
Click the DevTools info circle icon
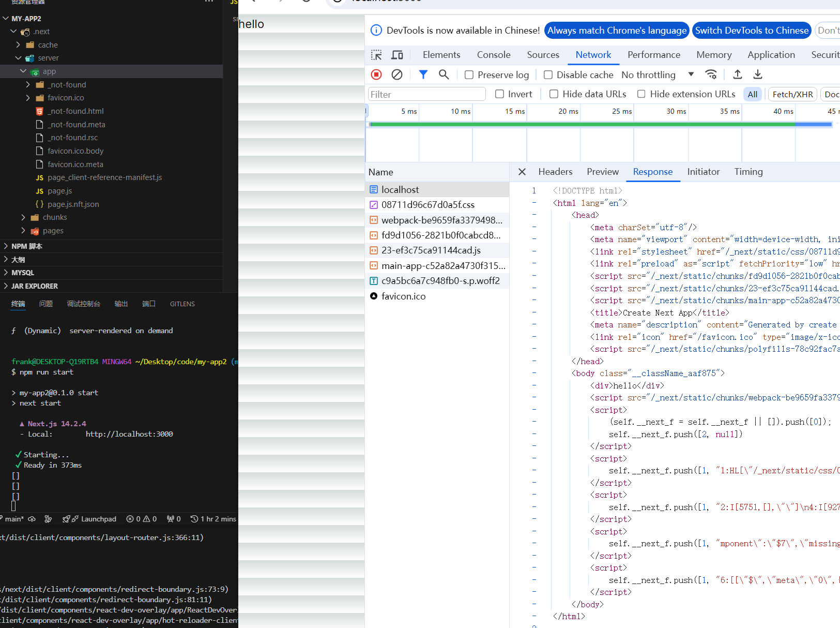pos(376,31)
